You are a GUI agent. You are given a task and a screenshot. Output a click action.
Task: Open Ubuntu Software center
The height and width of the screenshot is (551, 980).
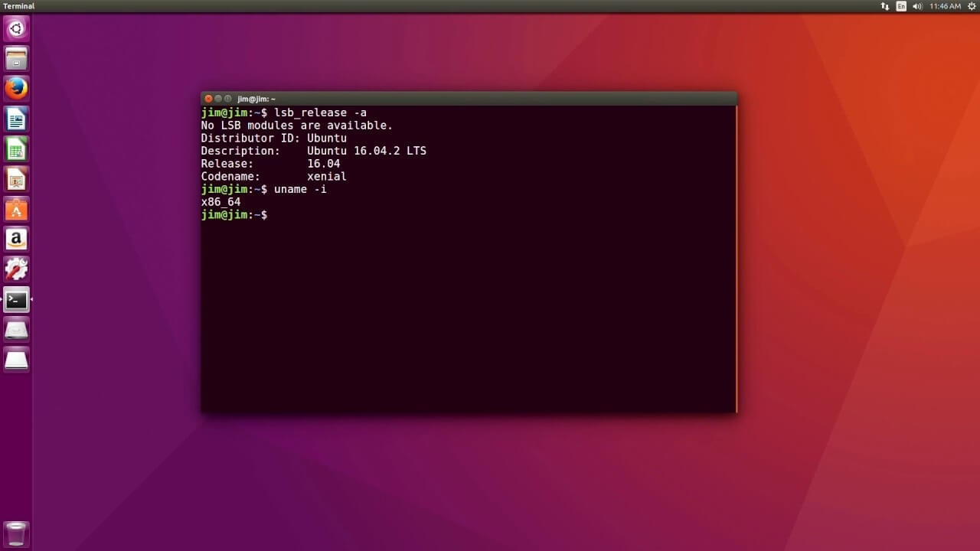point(16,210)
